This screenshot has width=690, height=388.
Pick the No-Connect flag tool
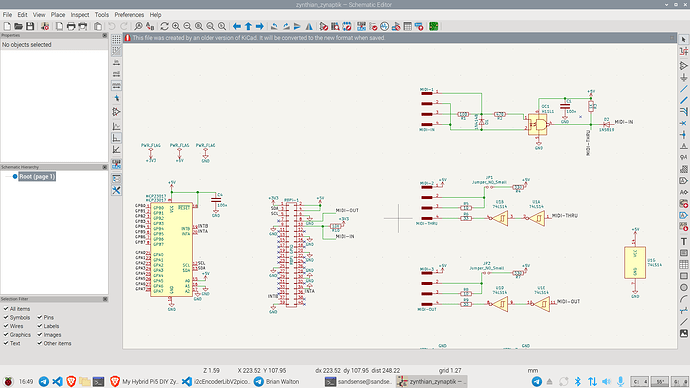coord(683,123)
